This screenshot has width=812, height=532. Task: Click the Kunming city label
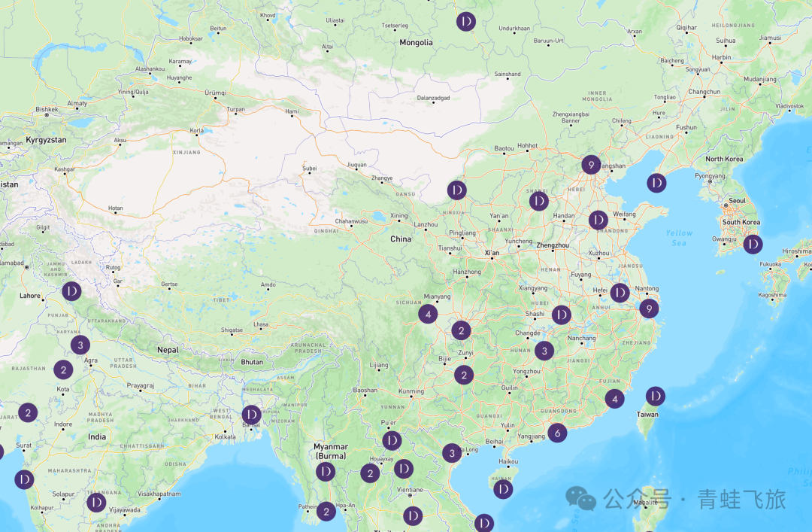coord(411,391)
